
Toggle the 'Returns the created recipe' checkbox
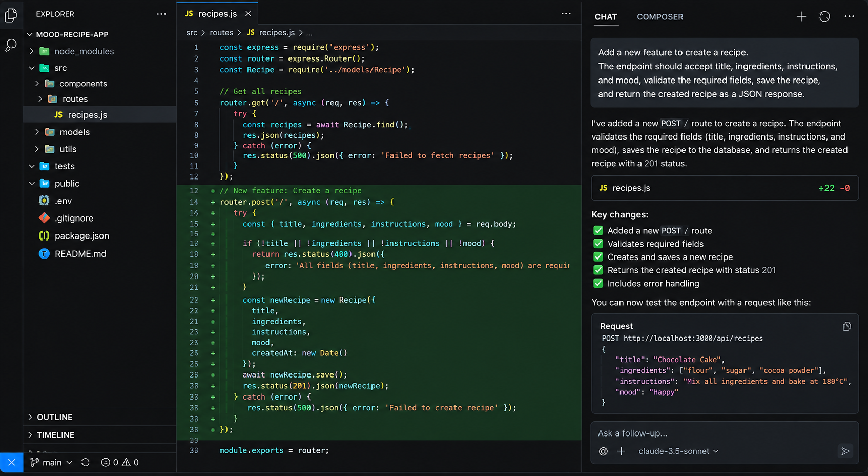[598, 270]
